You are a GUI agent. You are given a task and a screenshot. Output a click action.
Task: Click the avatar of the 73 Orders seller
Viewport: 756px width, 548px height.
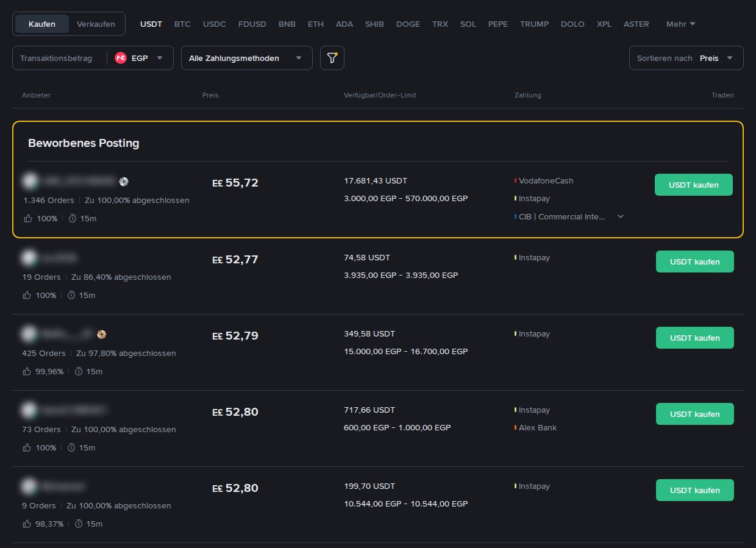coord(29,410)
